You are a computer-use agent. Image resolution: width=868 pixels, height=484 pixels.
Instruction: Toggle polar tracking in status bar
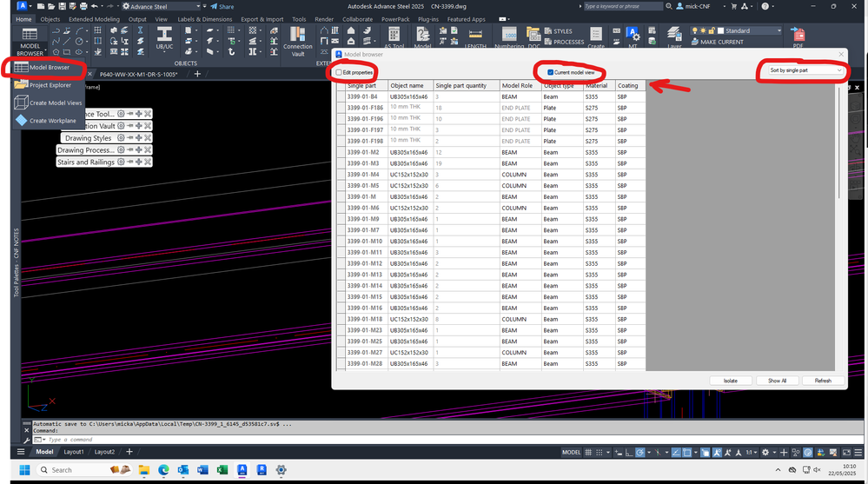pos(640,453)
